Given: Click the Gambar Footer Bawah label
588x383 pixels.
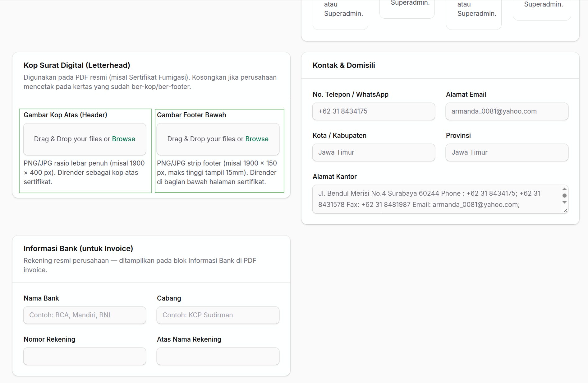Looking at the screenshot, I should (191, 115).
